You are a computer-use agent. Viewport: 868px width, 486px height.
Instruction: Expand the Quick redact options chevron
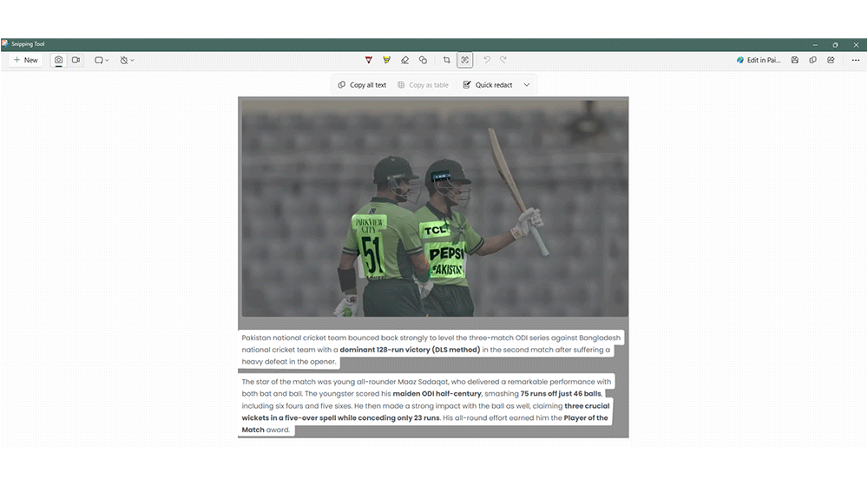527,85
